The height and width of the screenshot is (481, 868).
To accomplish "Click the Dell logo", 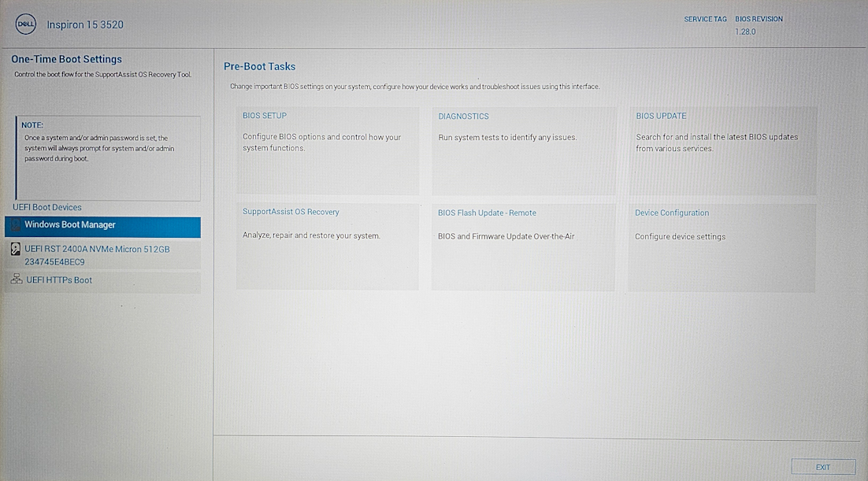I will tap(25, 24).
